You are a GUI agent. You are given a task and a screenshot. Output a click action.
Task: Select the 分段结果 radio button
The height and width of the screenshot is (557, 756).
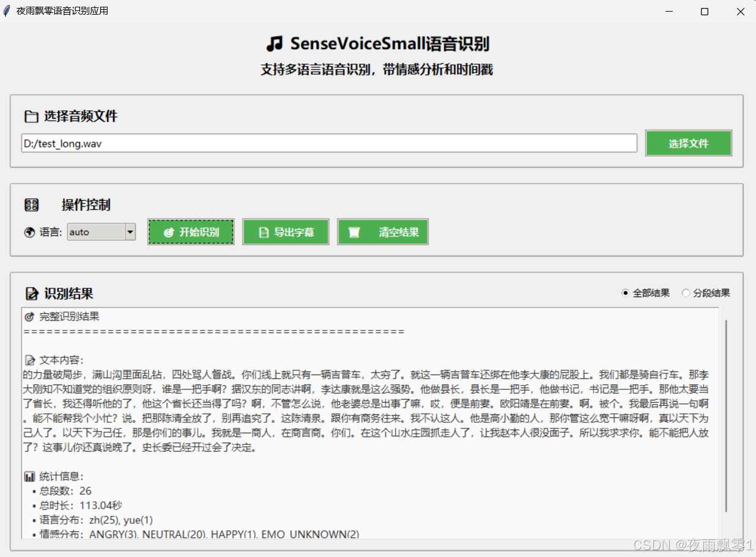click(686, 293)
